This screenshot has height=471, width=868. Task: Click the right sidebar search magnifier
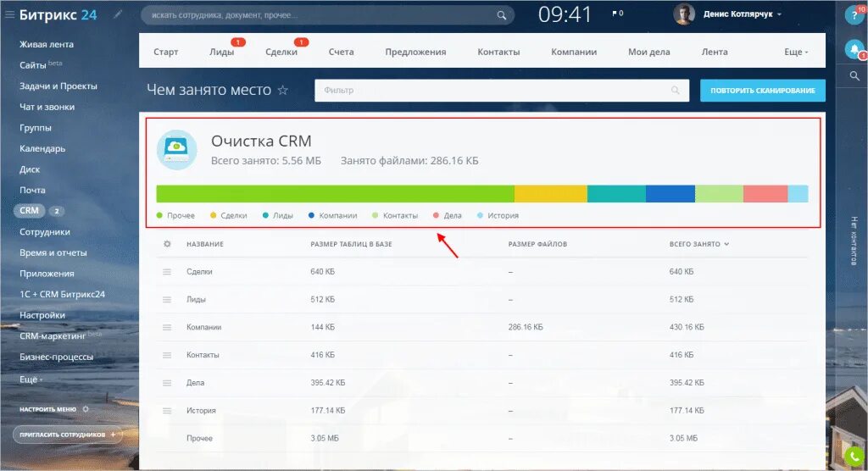tap(854, 76)
